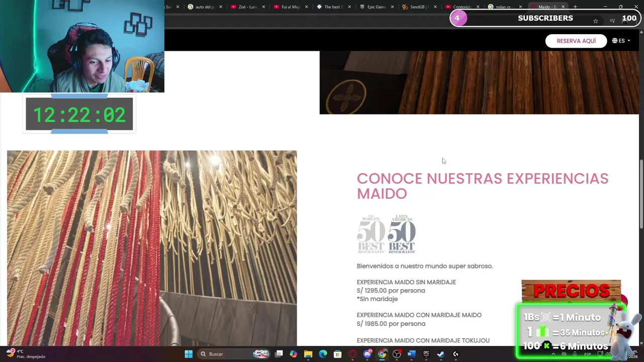Click 'EXPERIENCIA MAIDO CON MARIDAJE TOKUJOU' text
This screenshot has width=644, height=362.
tap(423, 340)
